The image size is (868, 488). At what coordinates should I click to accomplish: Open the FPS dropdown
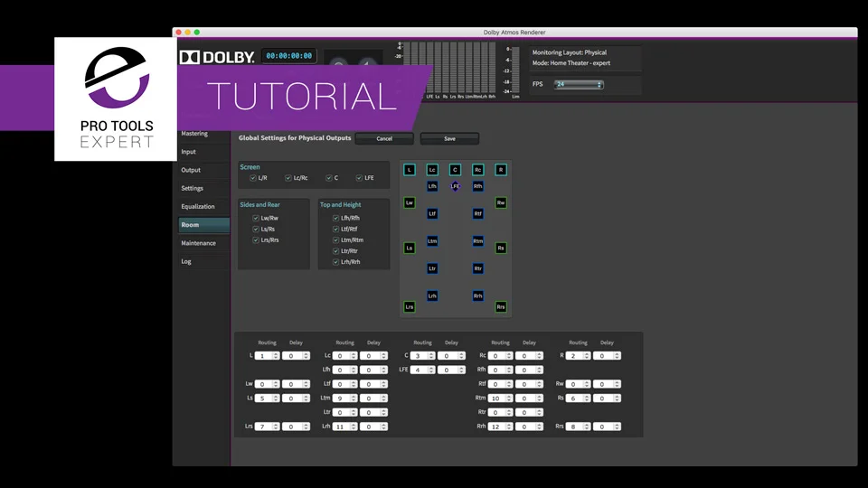(579, 84)
